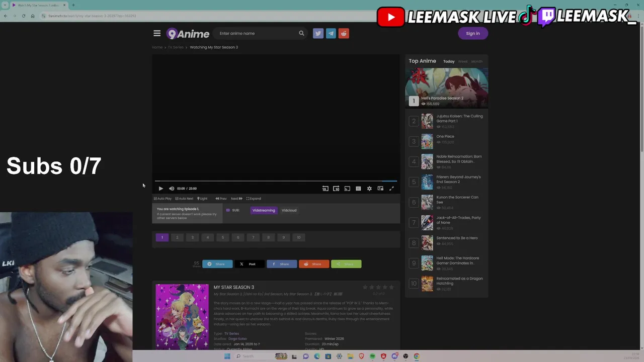Open Frieren: Beyond Journey's End Season 2
Viewport: 644px width, 362px height.
[x=458, y=179]
